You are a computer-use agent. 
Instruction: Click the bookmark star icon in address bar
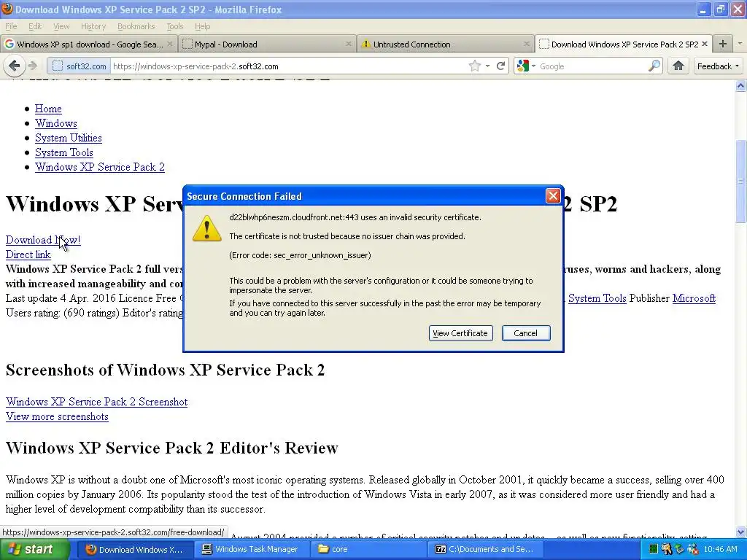coord(474,66)
